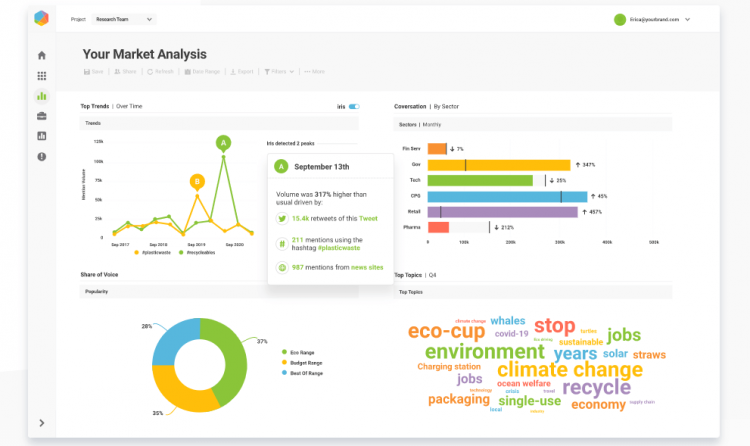Select the green bar chart analytics icon
Screen dimensions: 750x446
[41, 96]
